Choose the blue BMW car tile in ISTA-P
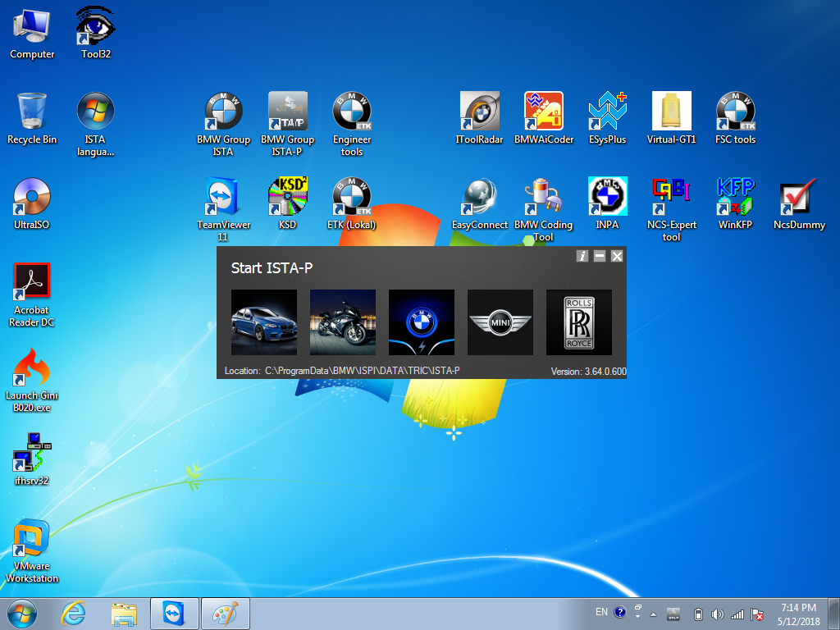840x630 pixels. (x=264, y=322)
